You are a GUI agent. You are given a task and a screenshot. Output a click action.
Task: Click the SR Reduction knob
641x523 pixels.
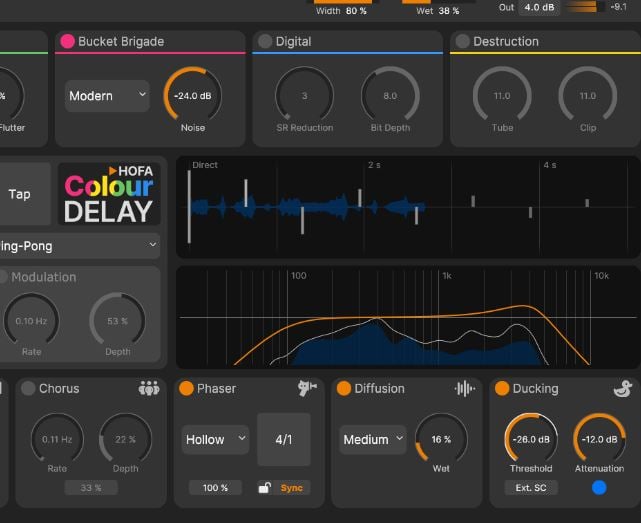[305, 95]
